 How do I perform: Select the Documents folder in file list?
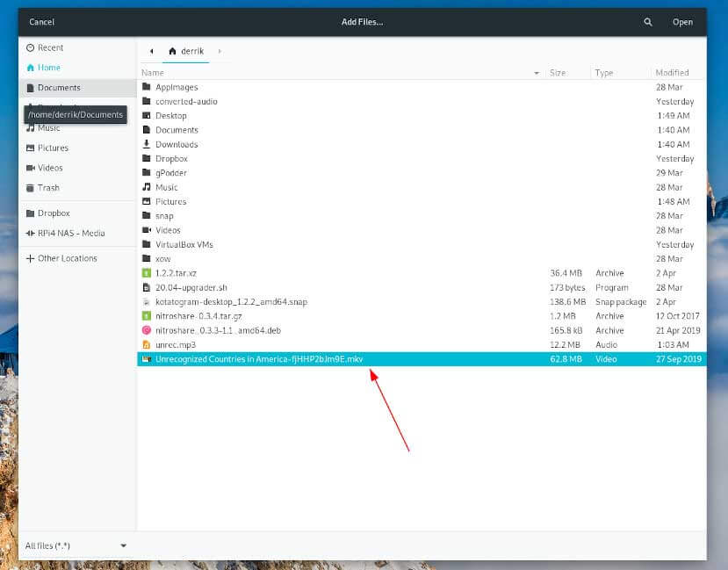(422, 130)
